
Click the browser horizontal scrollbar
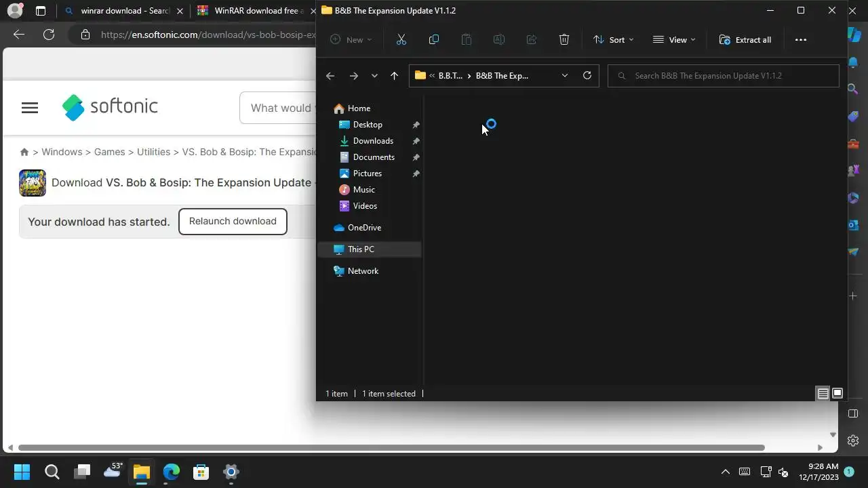pyautogui.click(x=391, y=447)
